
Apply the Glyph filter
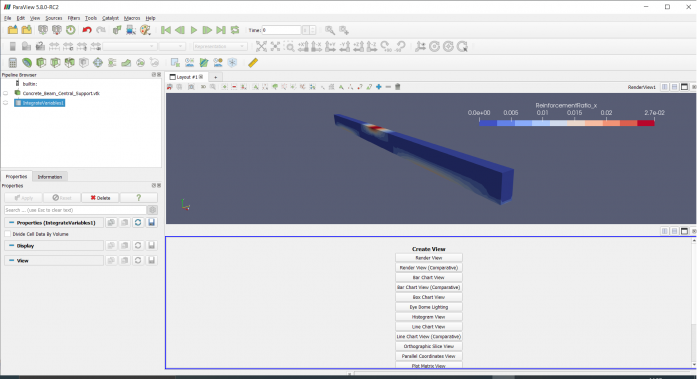pos(98,62)
